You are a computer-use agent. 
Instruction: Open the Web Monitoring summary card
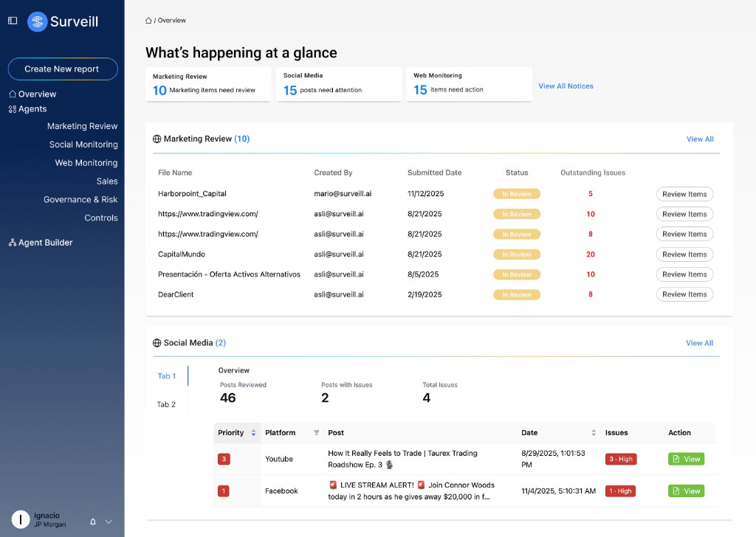pos(469,84)
